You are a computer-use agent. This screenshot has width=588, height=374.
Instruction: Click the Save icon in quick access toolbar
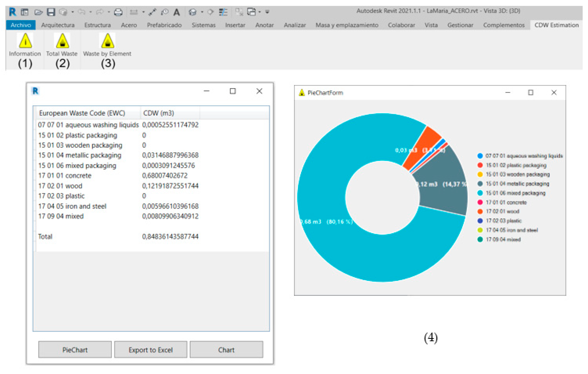51,12
